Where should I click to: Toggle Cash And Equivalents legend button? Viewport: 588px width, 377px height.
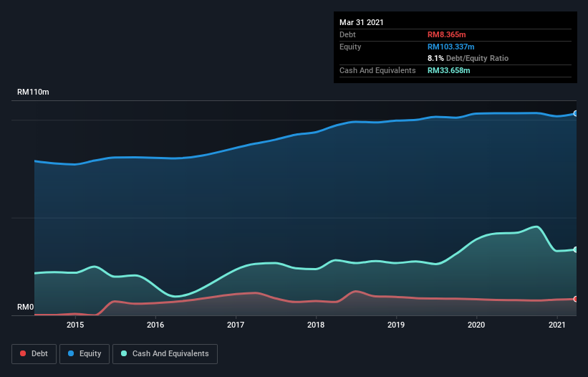(165, 354)
